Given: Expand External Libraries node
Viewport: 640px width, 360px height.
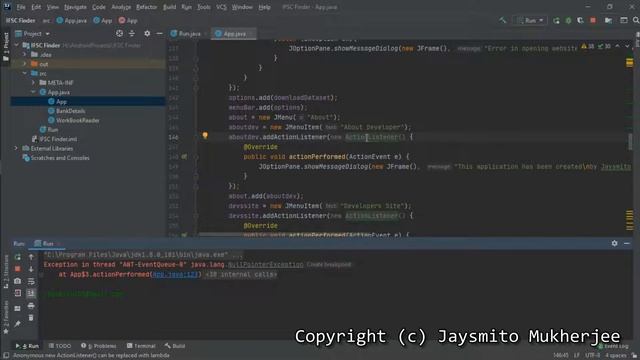Looking at the screenshot, I should coord(16,148).
